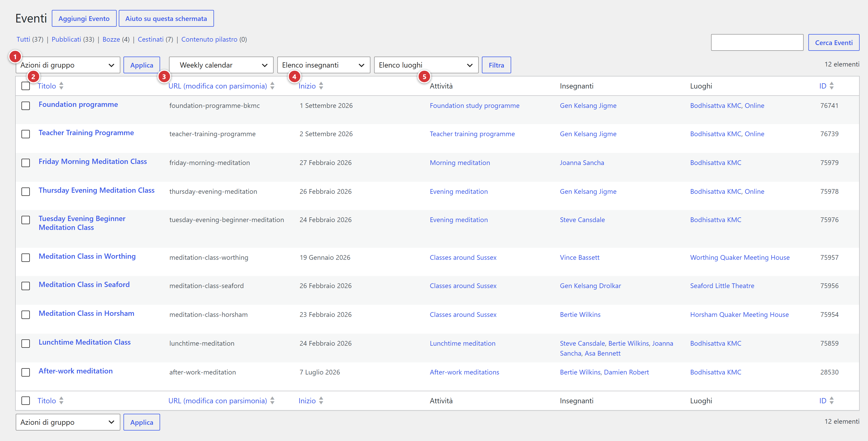Open Tuesday Evening Beginner Meditation Class
Screen dimensions: 868x441
82,223
